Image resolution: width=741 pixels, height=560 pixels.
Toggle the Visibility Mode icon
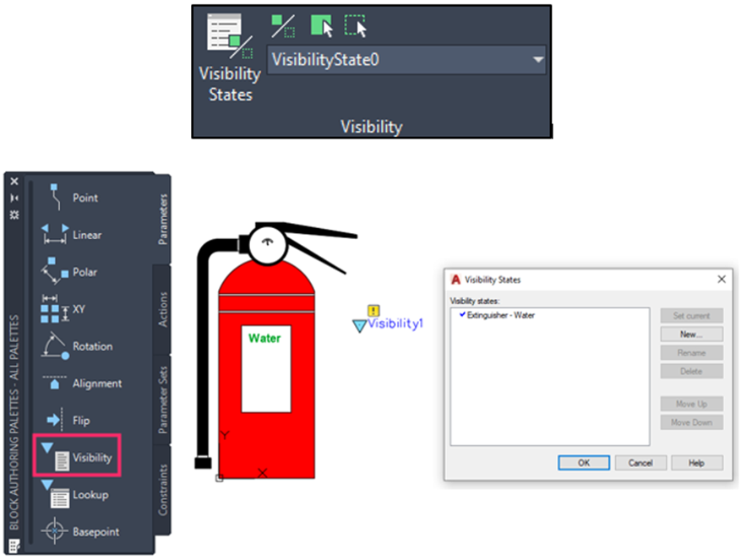point(282,26)
